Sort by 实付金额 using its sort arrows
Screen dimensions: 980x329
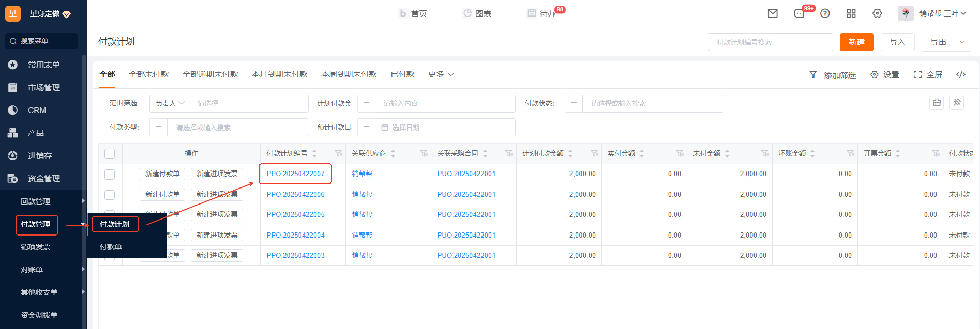point(642,153)
